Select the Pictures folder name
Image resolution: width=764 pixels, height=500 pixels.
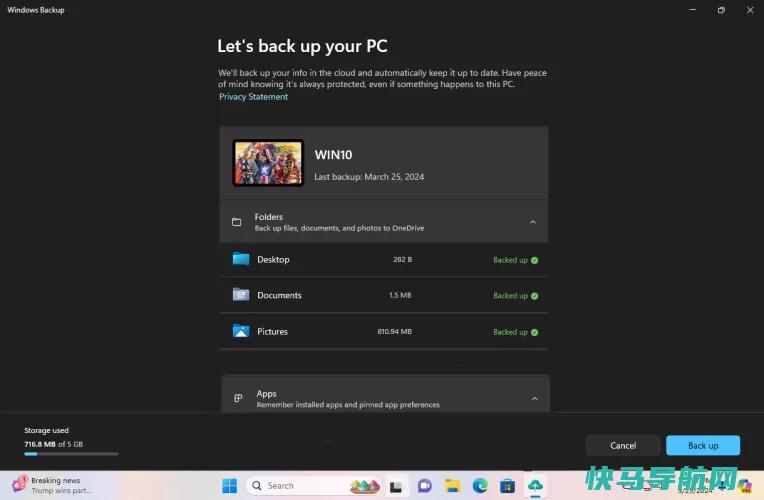[272, 331]
